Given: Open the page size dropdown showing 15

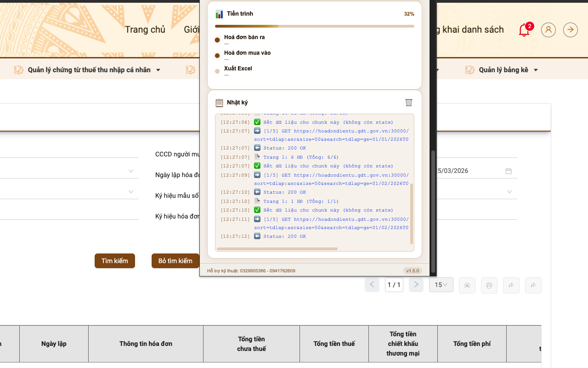Looking at the screenshot, I should tap(441, 285).
